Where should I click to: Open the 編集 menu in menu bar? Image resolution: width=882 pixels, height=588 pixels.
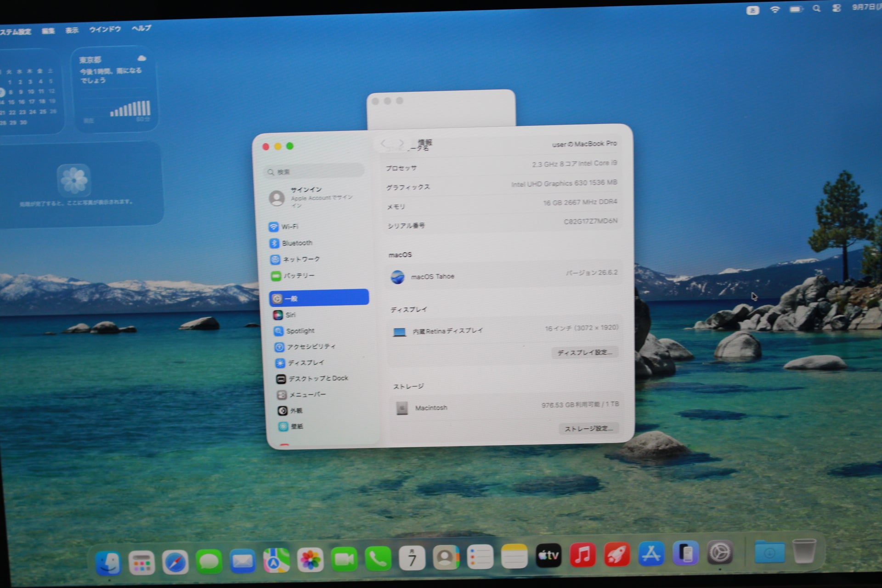(x=48, y=31)
